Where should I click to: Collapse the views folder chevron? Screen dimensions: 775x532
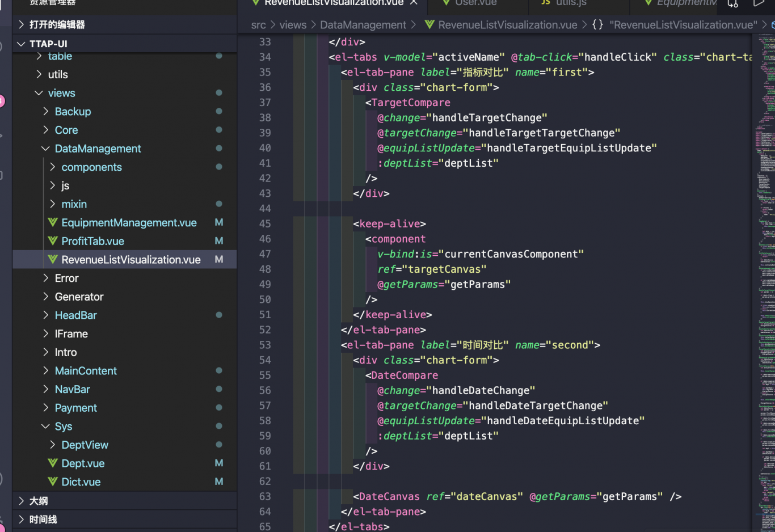(39, 93)
